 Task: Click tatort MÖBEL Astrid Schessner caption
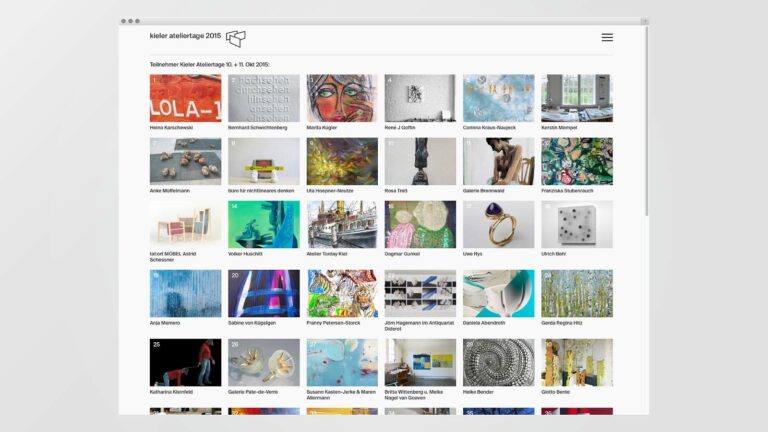point(173,257)
